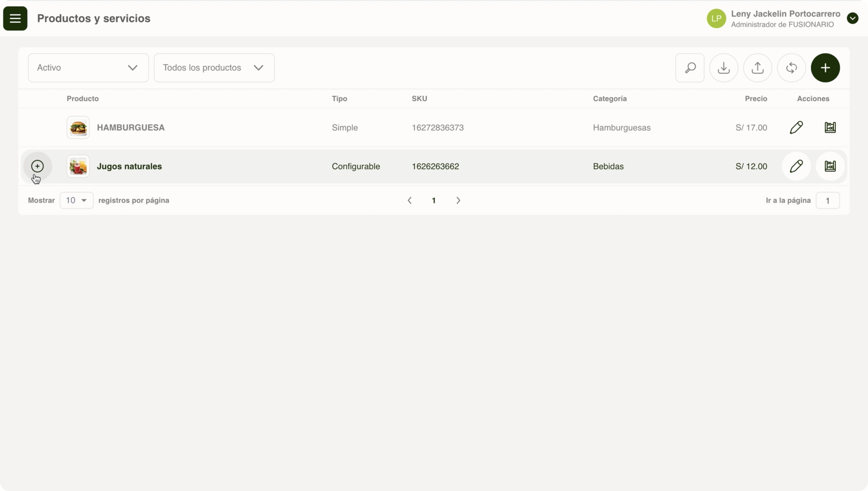The image size is (868, 491).
Task: Add new product with plus button
Action: [825, 68]
